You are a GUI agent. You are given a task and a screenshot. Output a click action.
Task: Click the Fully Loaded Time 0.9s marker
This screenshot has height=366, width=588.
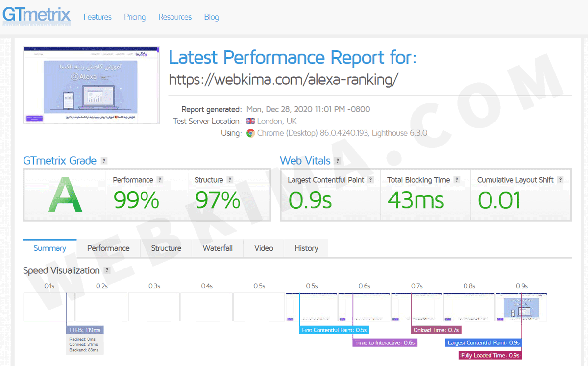490,355
